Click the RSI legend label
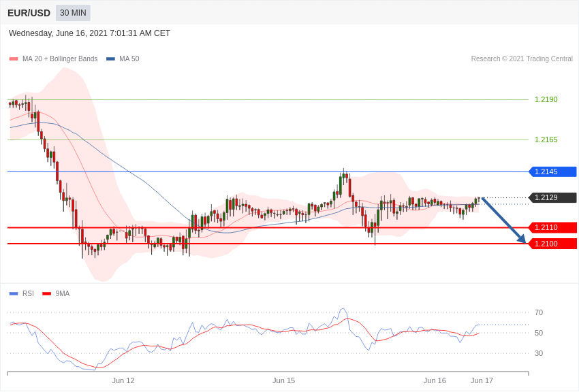The height and width of the screenshot is (392, 579). coord(28,293)
